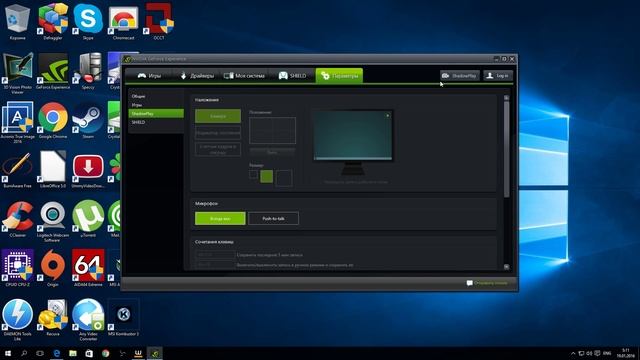Open the Recycle Bin desktop icon

(x=18, y=21)
